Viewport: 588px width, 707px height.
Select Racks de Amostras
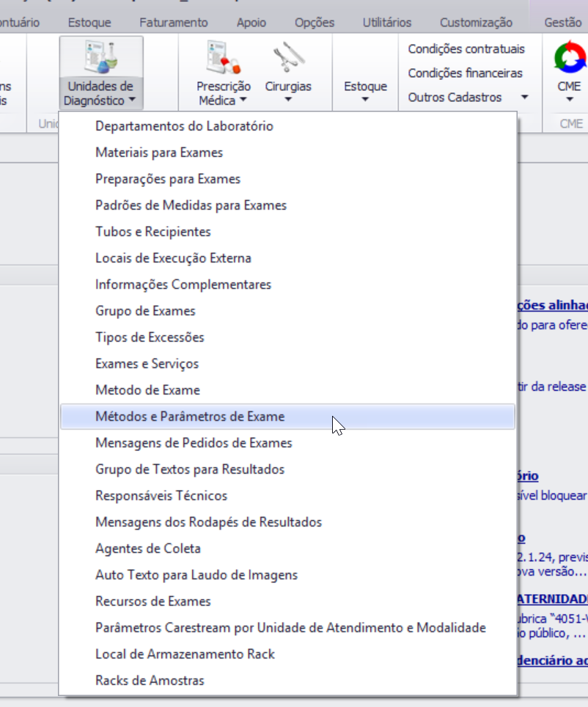coord(287,680)
